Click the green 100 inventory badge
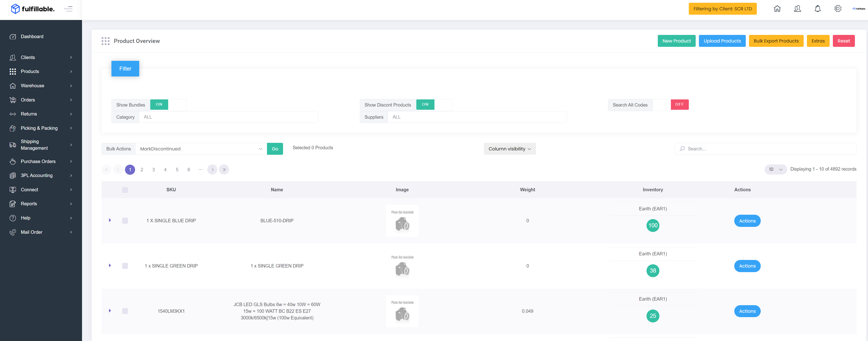Image resolution: width=868 pixels, height=341 pixels. coord(653,225)
